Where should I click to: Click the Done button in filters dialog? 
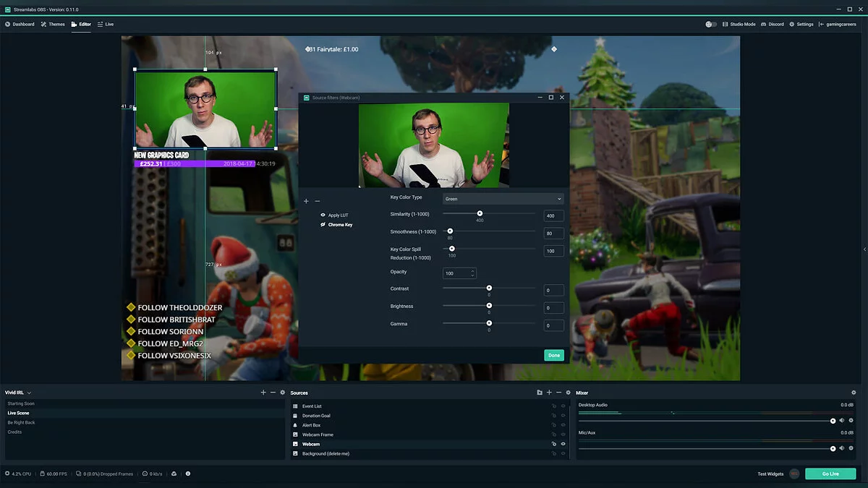click(x=553, y=355)
